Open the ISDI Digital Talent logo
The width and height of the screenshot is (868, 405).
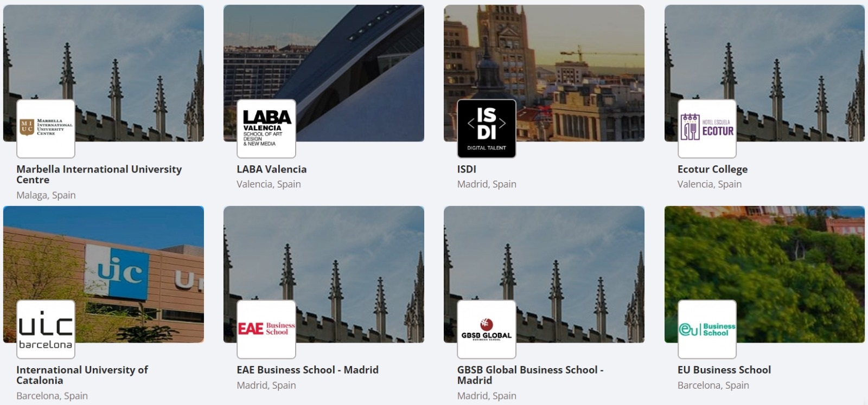tap(487, 128)
